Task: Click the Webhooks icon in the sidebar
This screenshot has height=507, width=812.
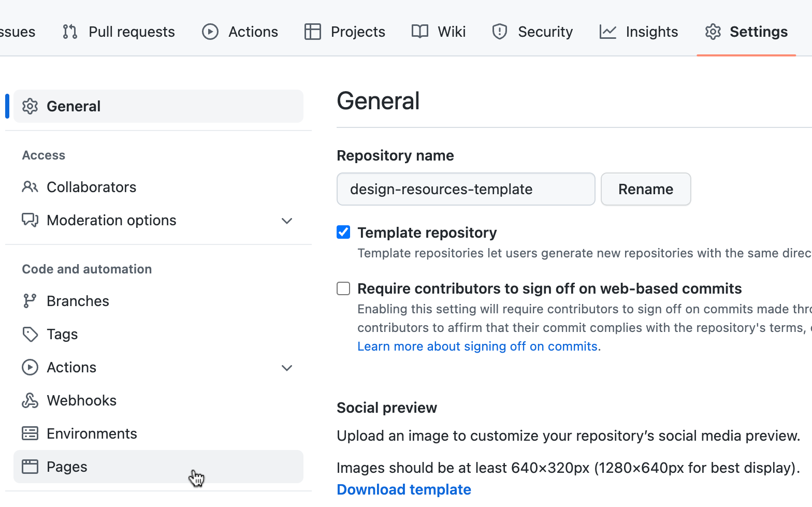Action: click(30, 400)
